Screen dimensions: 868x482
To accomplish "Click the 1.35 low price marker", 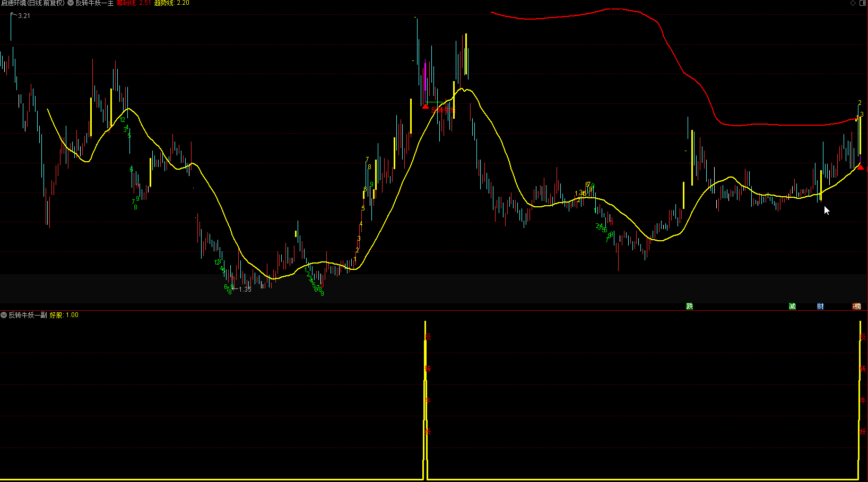I will 245,290.
